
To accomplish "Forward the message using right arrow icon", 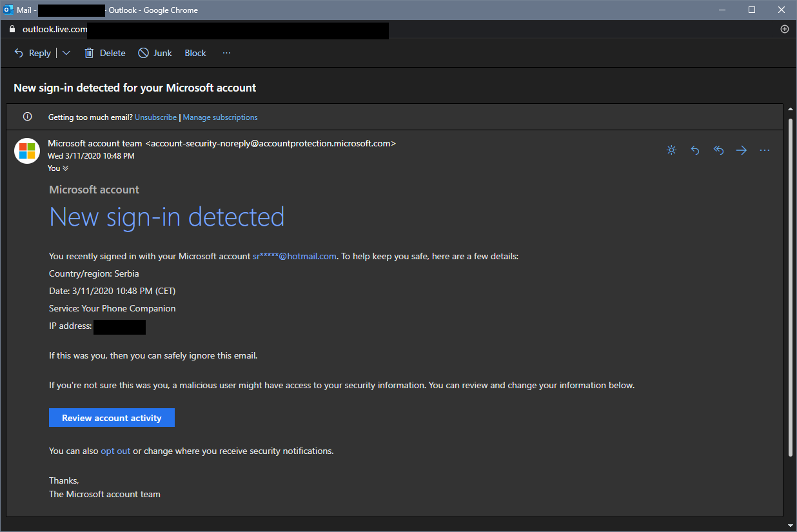I will click(742, 150).
